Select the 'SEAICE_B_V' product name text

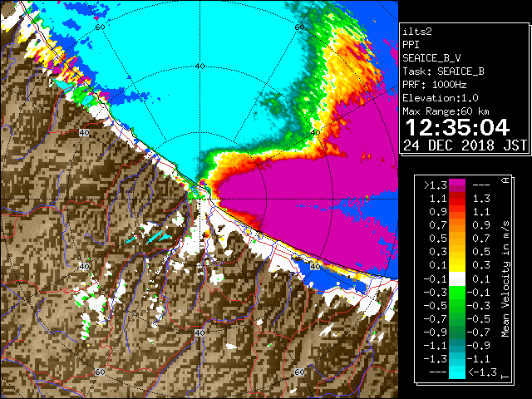[x=431, y=58]
